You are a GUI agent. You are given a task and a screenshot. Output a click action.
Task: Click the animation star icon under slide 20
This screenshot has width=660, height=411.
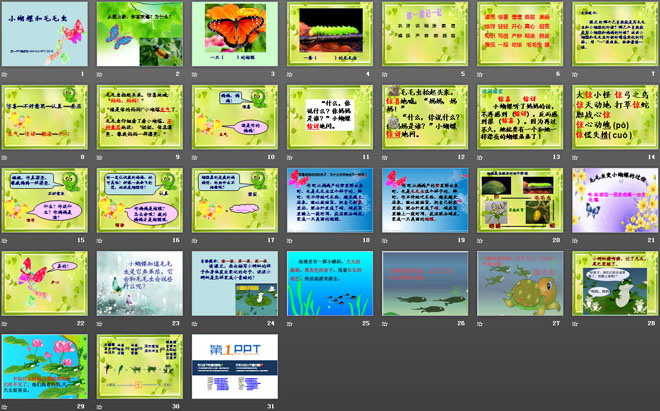(480, 241)
